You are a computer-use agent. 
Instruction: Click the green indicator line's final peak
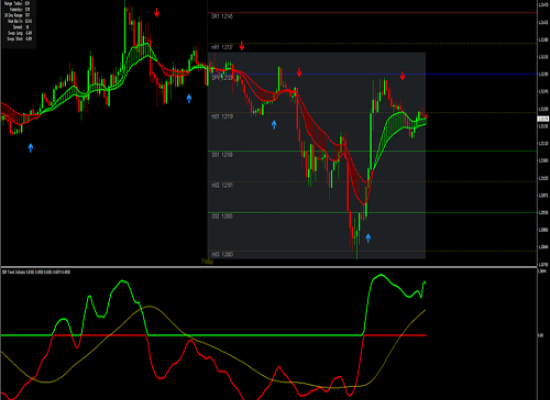425,282
